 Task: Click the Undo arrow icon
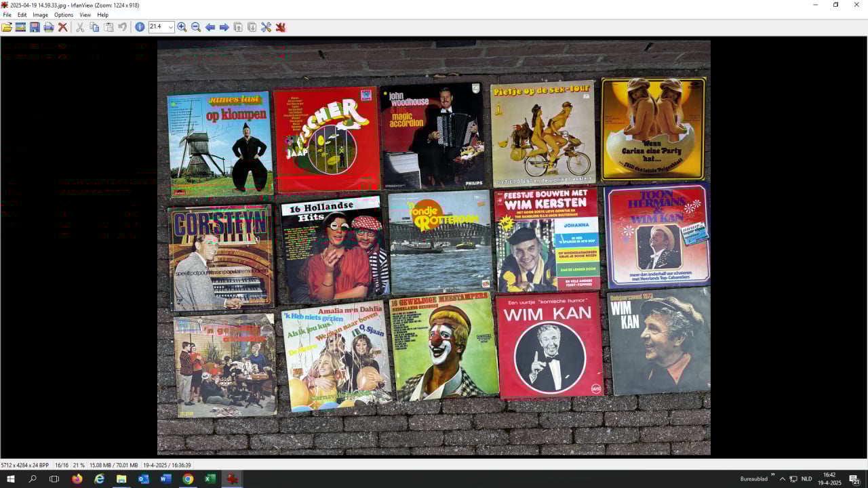[123, 27]
